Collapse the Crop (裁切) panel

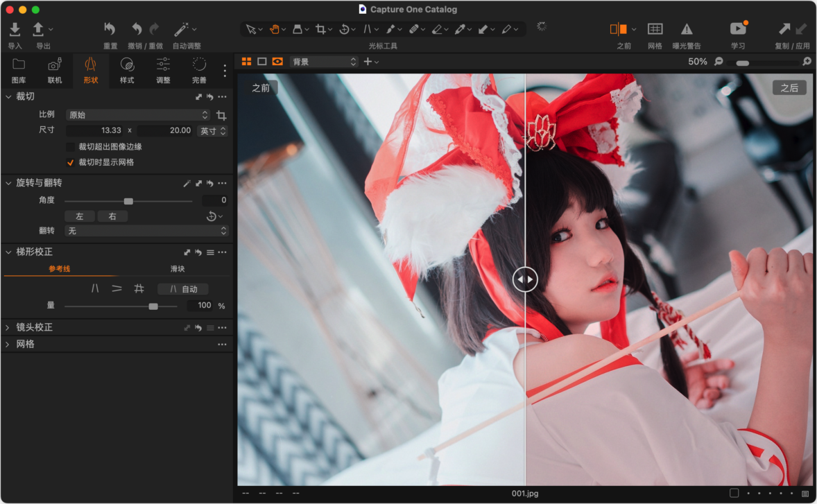[8, 97]
